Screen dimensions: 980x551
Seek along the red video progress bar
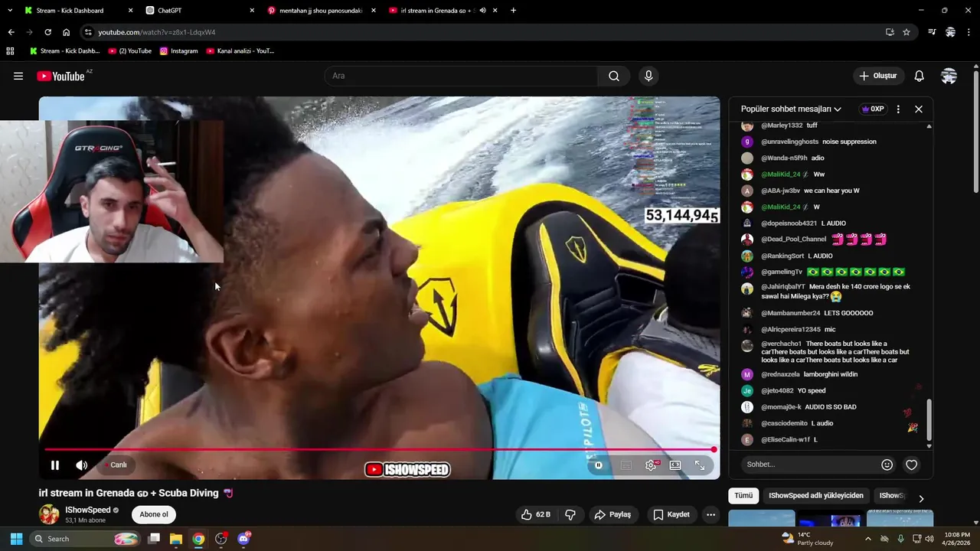click(379, 449)
